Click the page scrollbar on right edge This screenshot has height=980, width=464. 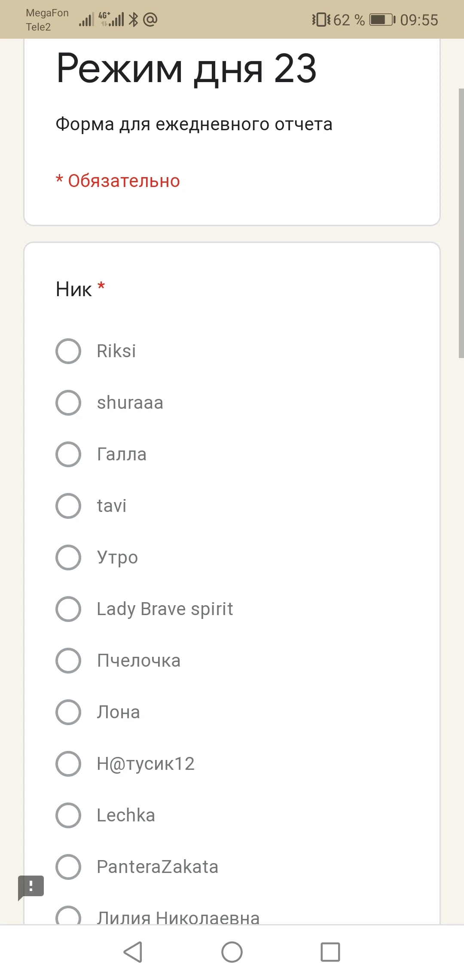pyautogui.click(x=461, y=224)
